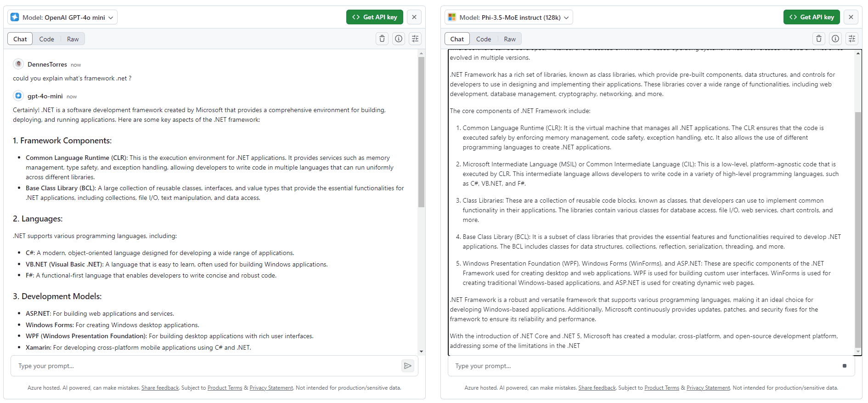This screenshot has height=403, width=868.
Task: Open info icon in Phi-3.5-MoE panel
Action: (835, 39)
